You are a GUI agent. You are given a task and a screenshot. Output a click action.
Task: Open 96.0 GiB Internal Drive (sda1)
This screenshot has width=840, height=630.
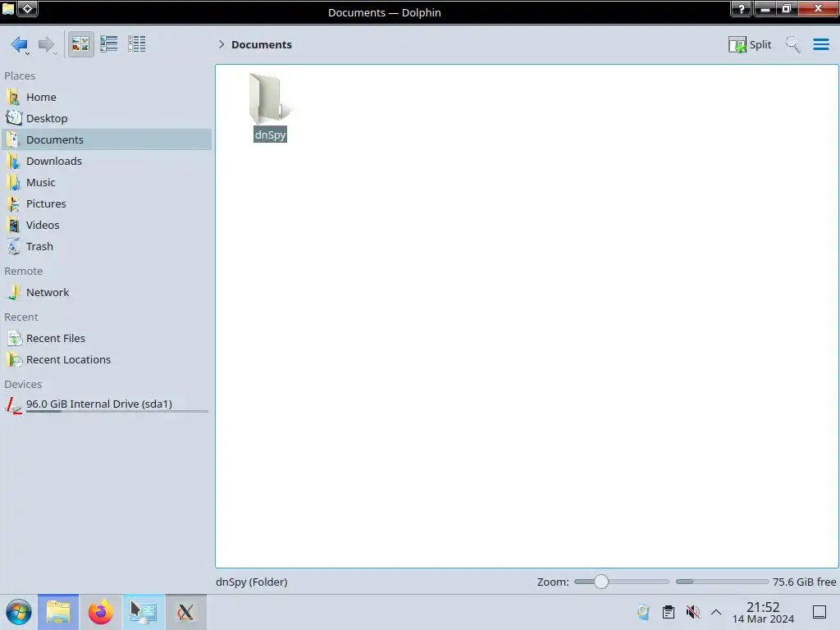pos(107,404)
